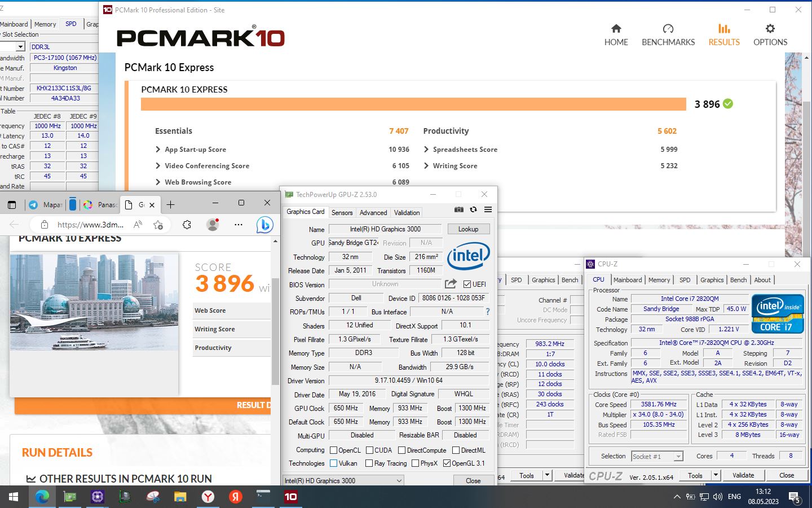Image resolution: width=812 pixels, height=508 pixels.
Task: Click add to favorites star icon
Action: point(158,225)
